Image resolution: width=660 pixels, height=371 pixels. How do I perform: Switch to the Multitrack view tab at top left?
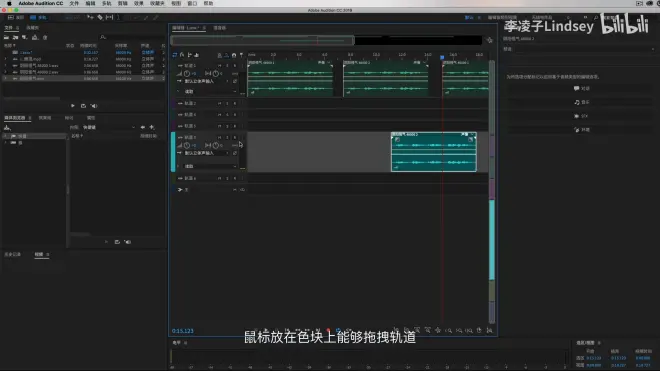point(39,17)
